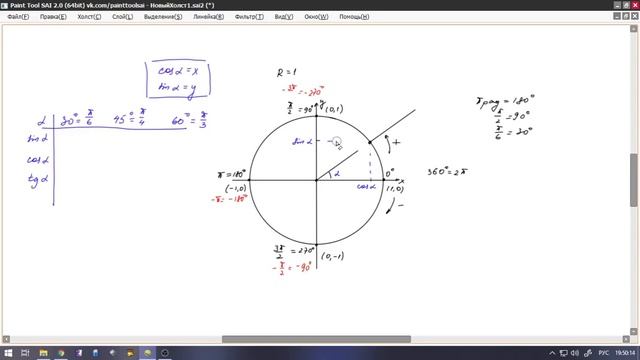This screenshot has width=640, height=360.
Task: Open Chrome browser from the taskbar
Action: (61, 353)
